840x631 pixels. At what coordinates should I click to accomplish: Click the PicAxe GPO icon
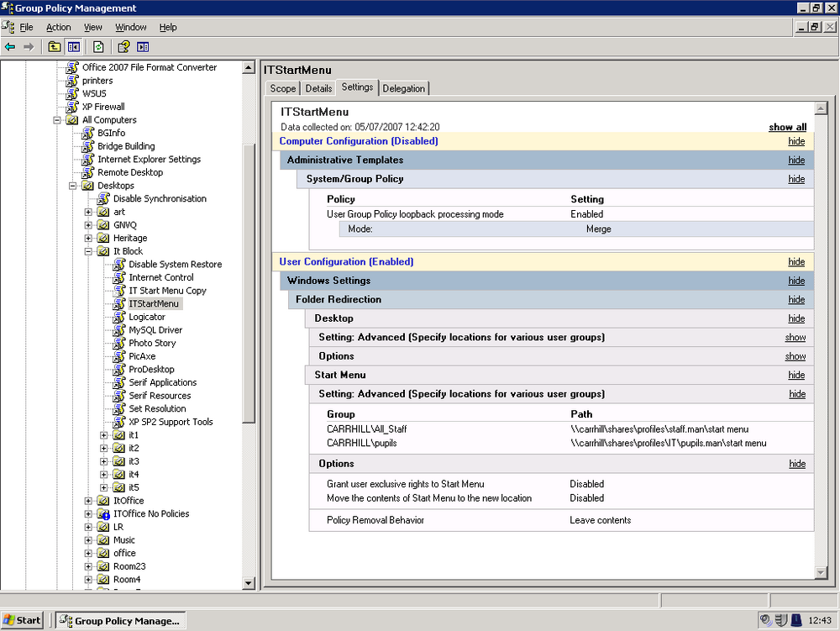[119, 356]
